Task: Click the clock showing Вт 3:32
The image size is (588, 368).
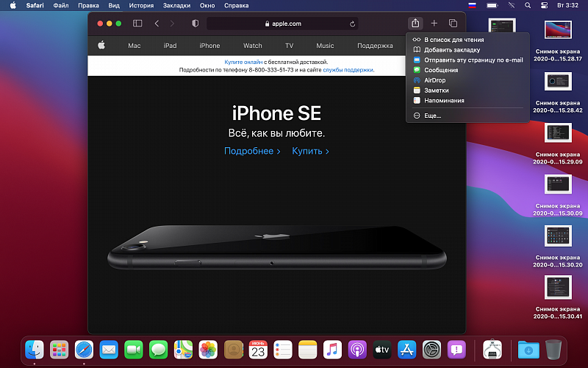Action: (567, 5)
